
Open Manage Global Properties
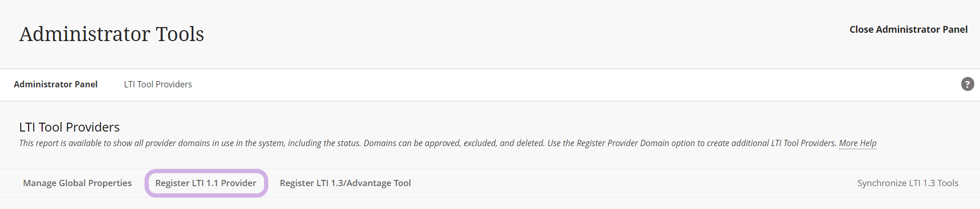click(x=77, y=183)
